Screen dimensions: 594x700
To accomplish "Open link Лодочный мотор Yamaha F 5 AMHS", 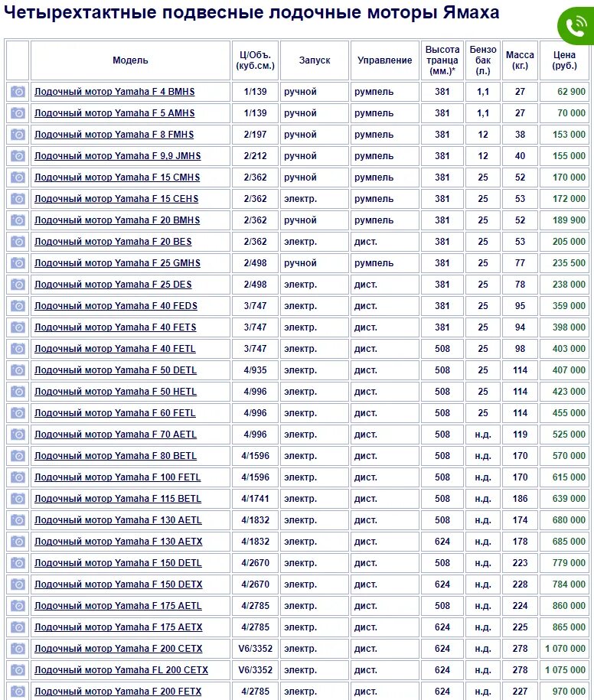I will [x=114, y=113].
